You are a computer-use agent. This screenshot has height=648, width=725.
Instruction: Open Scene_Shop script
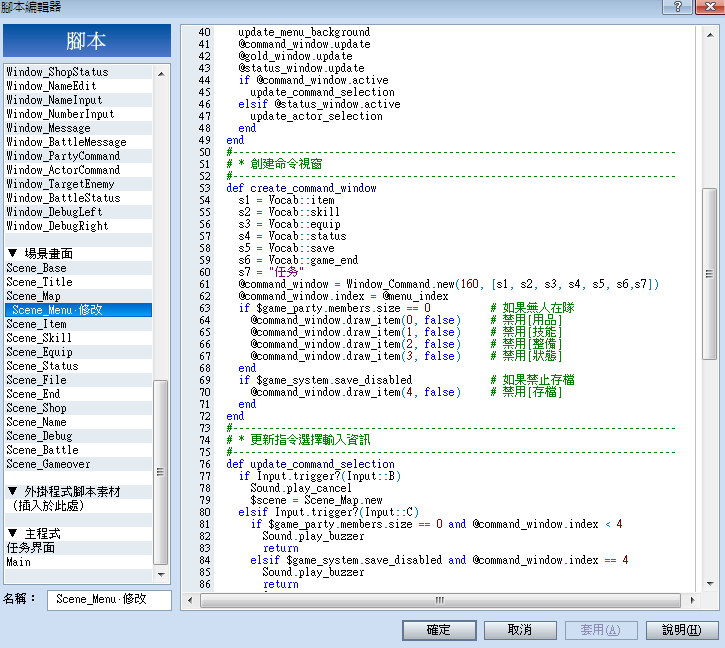[x=79, y=408]
